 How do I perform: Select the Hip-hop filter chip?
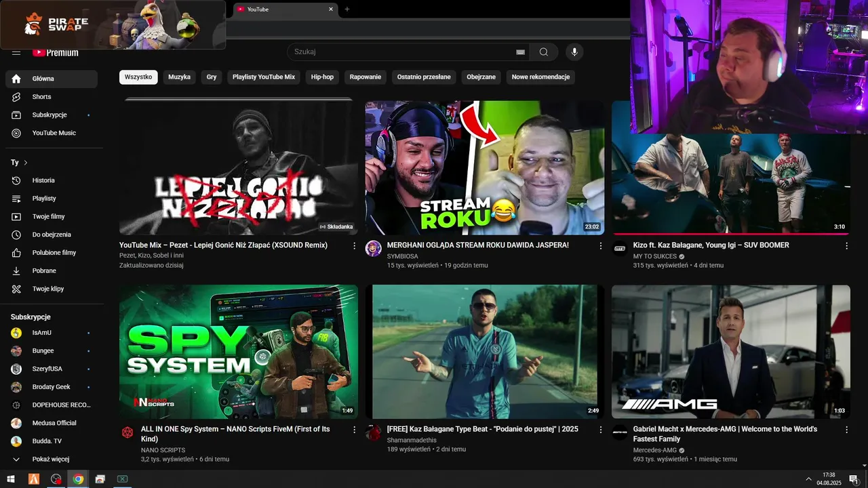(x=322, y=77)
